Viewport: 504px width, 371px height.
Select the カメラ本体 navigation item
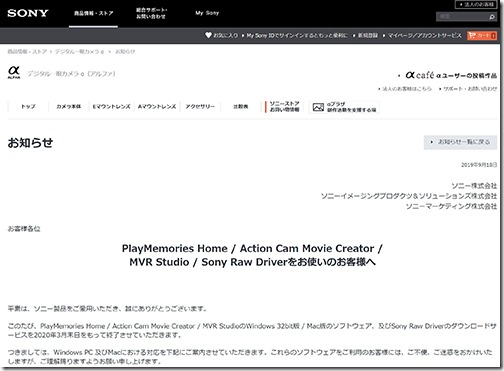point(69,107)
